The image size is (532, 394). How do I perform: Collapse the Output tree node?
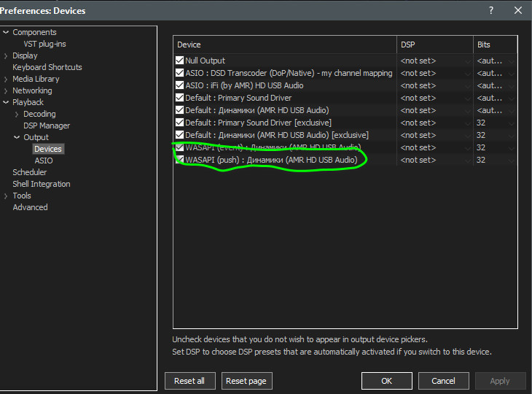pyautogui.click(x=17, y=137)
